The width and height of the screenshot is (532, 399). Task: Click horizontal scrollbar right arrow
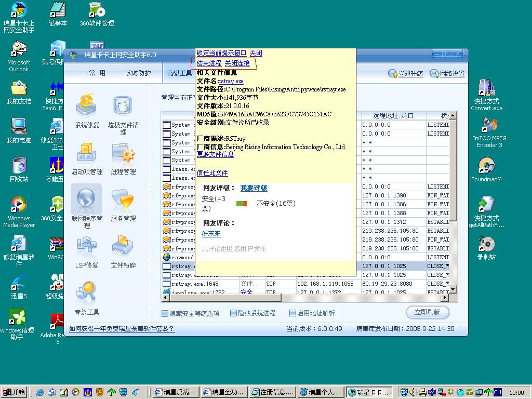(445, 298)
